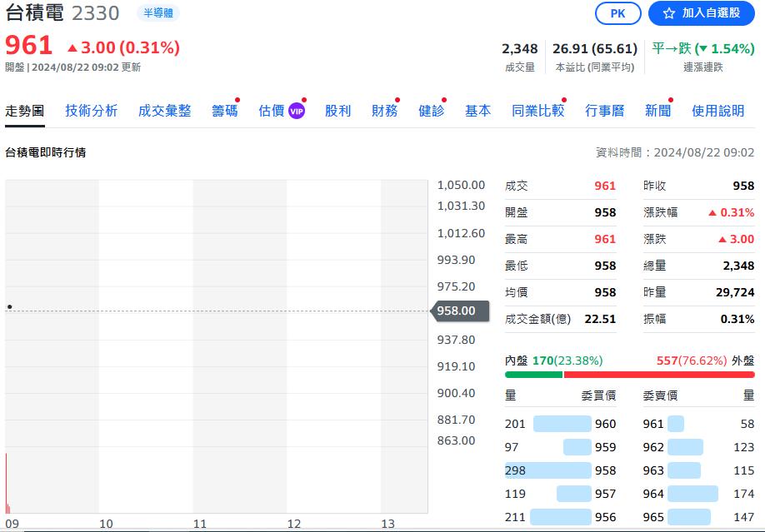The image size is (765, 532).
Task: Open the 新聞 tab
Action: point(657,112)
